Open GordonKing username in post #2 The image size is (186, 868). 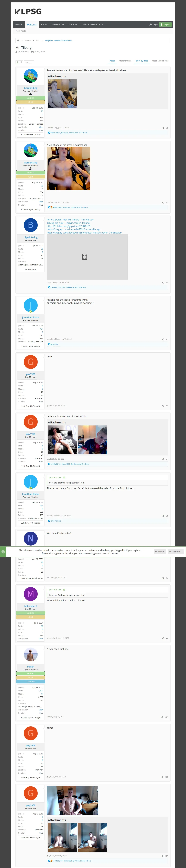coord(31,163)
